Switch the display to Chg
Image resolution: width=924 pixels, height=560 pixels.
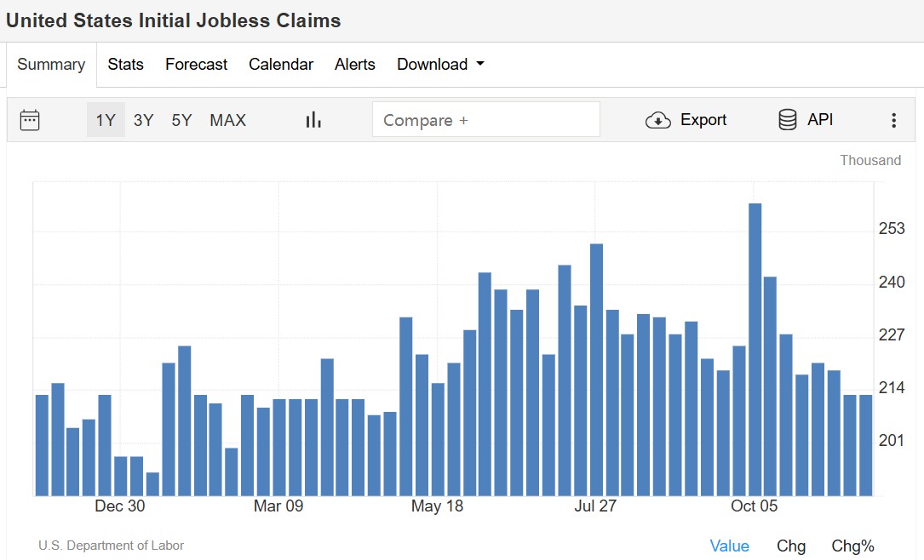(791, 546)
